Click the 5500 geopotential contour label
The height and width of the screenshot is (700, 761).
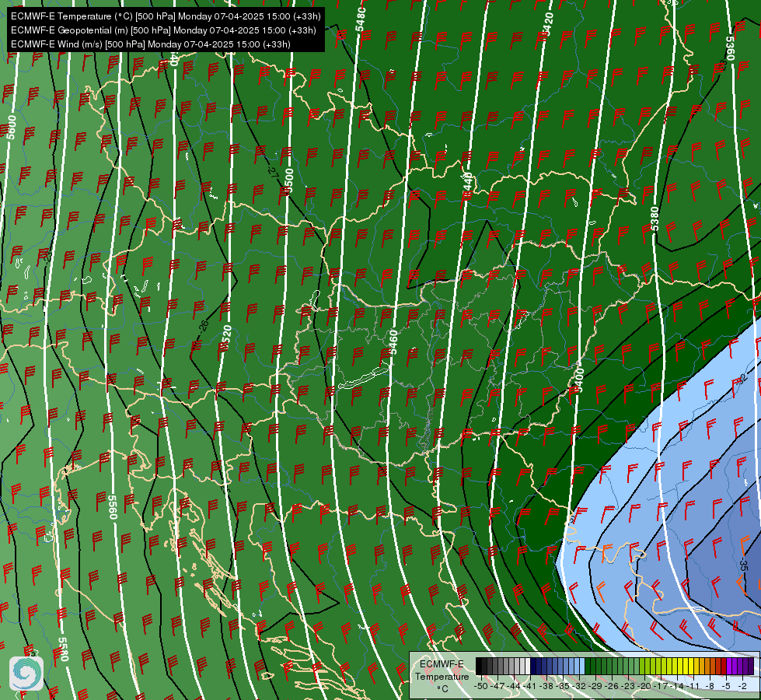coord(289,180)
